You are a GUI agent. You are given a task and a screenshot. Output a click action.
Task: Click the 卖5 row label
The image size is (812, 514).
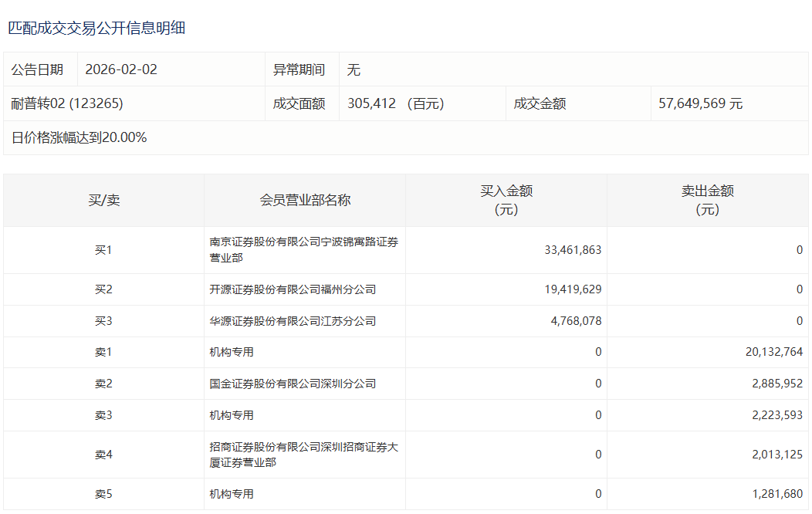click(x=103, y=494)
